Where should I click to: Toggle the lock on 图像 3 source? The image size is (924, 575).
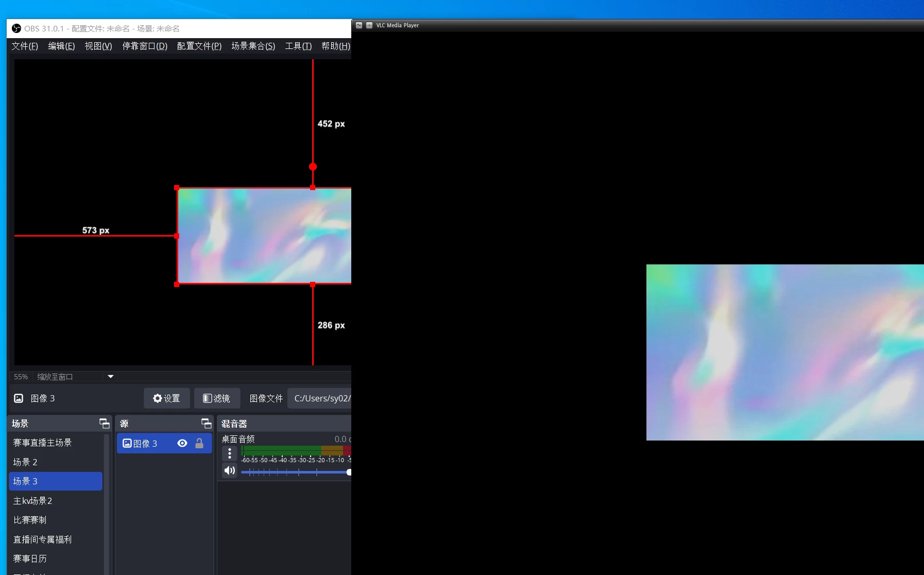tap(199, 443)
